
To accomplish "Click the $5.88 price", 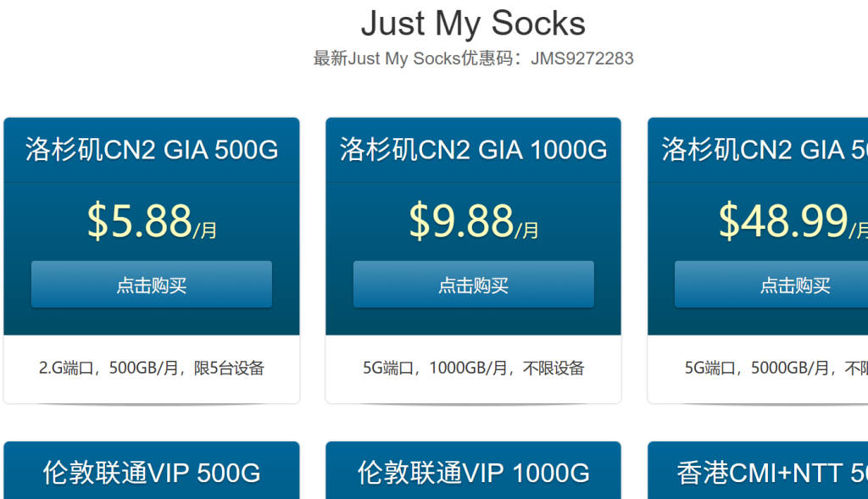I will tap(140, 220).
